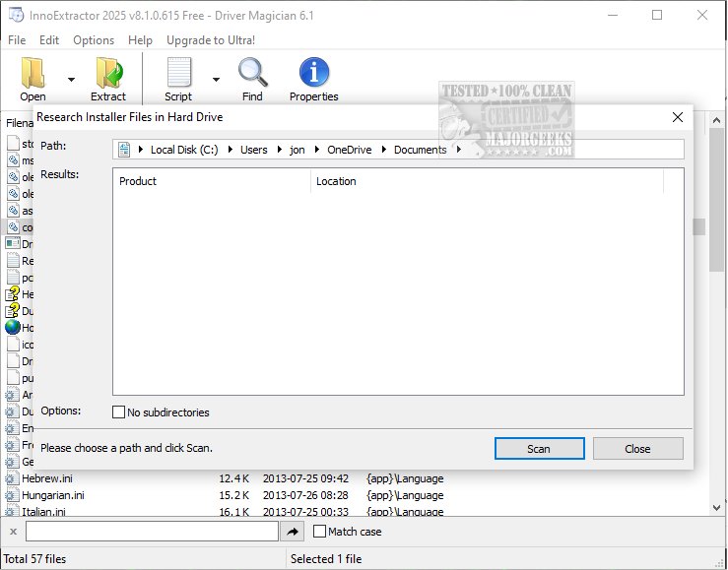Screen dimensions: 728x570
Task: Minimize the InnoExtractor window
Action: click(613, 16)
